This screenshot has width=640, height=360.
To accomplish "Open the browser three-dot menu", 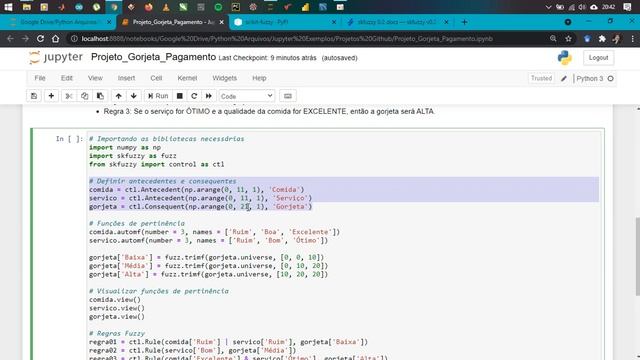I will tap(633, 39).
